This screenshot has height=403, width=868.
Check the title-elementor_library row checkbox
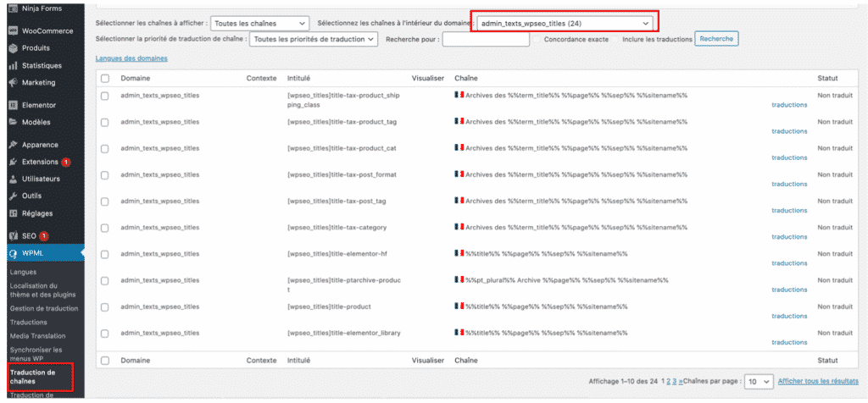click(104, 334)
